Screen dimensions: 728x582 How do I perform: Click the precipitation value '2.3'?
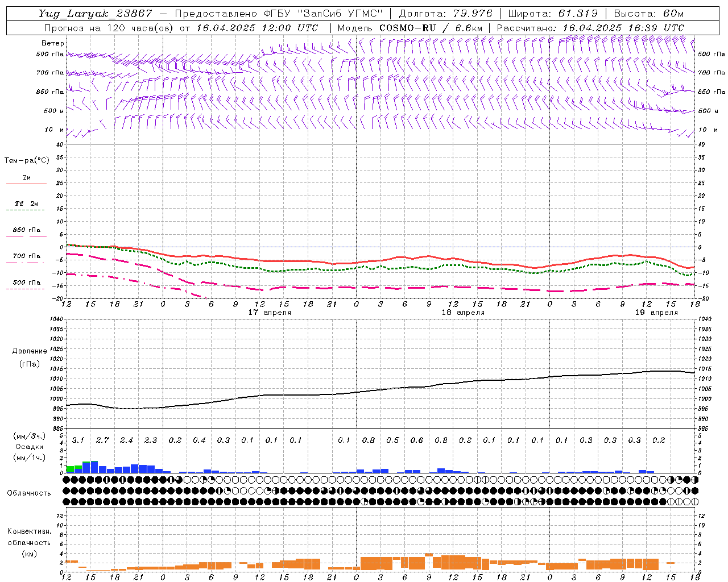(x=151, y=440)
